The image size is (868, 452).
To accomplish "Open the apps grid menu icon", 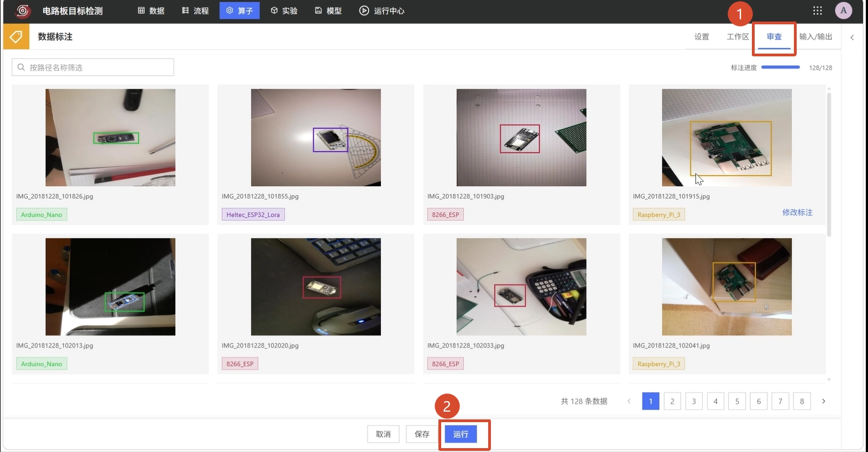I will pyautogui.click(x=817, y=10).
